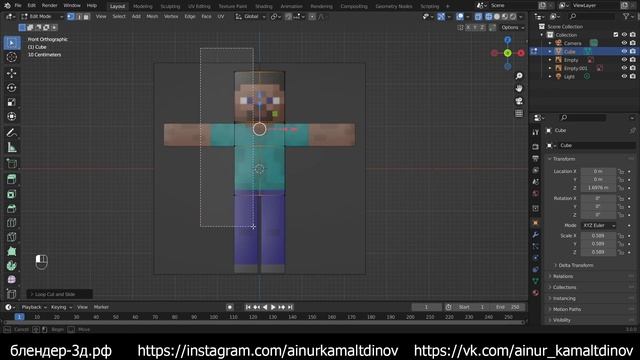Select the Annotate tool
Image resolution: width=640 pixels, height=360 pixels.
(12, 133)
